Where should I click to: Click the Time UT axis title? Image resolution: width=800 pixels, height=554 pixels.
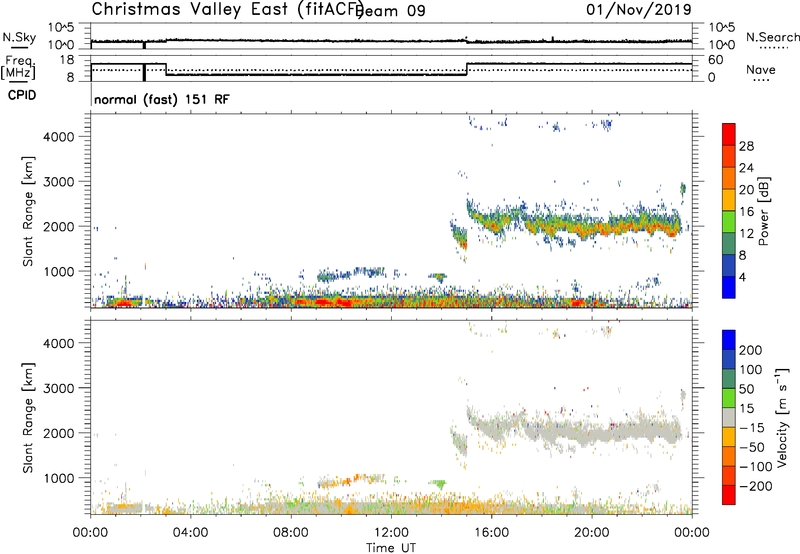[x=391, y=548]
